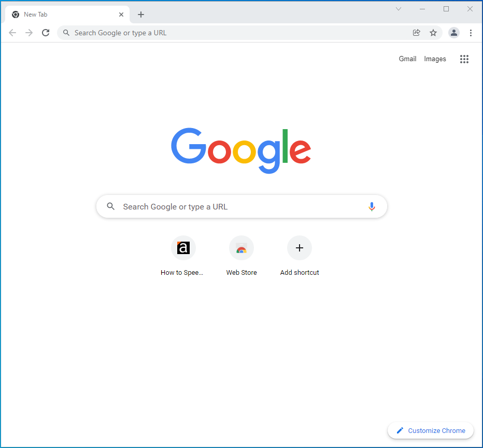The image size is (483, 448).
Task: Click the forward navigation arrow
Action: pos(29,32)
